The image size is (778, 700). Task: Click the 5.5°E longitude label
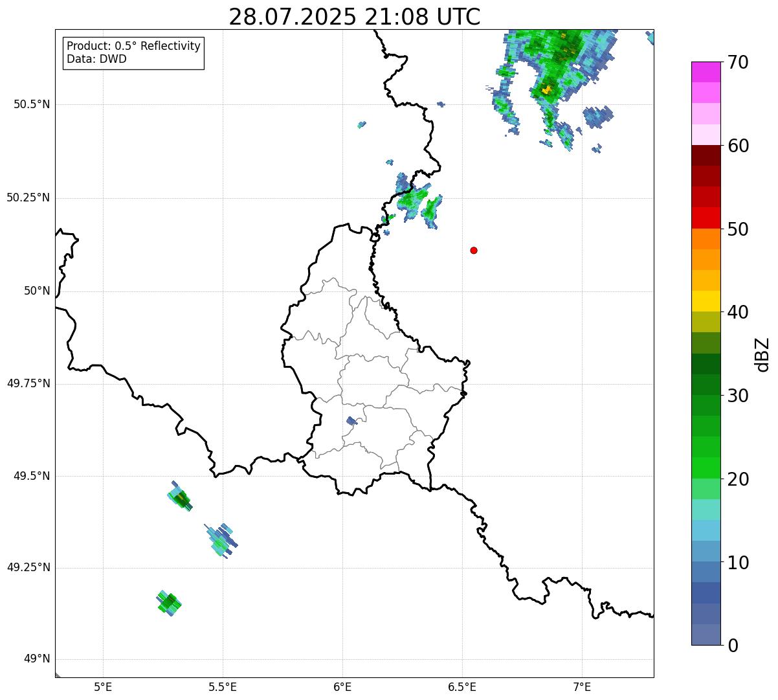coord(223,687)
